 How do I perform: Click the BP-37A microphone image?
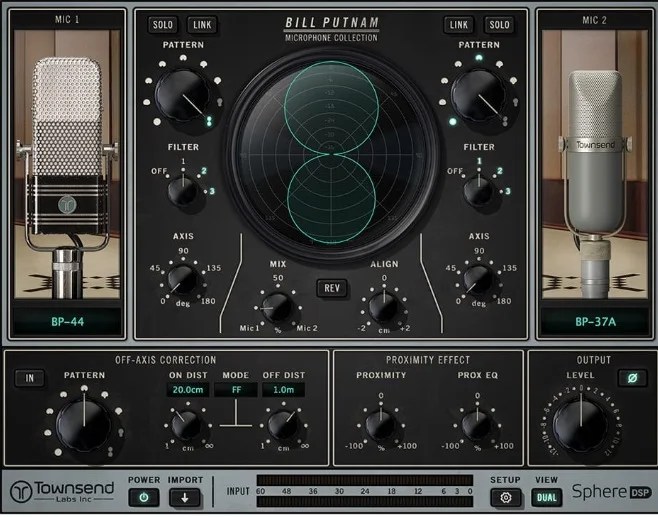click(595, 164)
